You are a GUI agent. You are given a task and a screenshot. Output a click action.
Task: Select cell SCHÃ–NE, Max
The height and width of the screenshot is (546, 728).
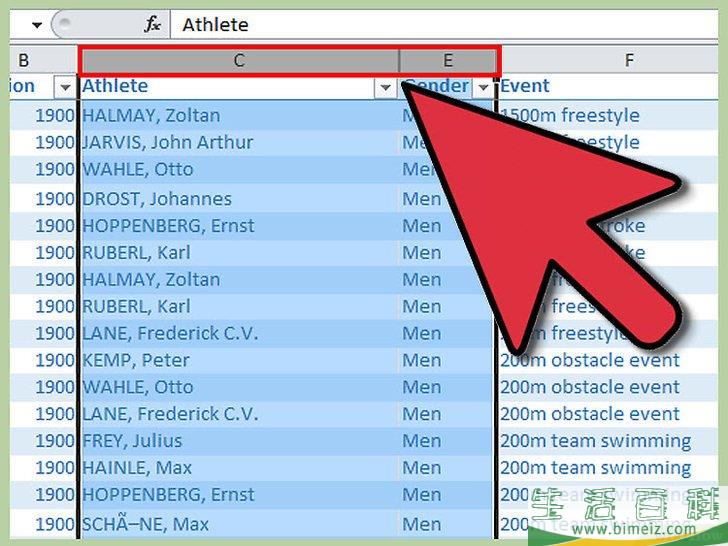coord(239,524)
